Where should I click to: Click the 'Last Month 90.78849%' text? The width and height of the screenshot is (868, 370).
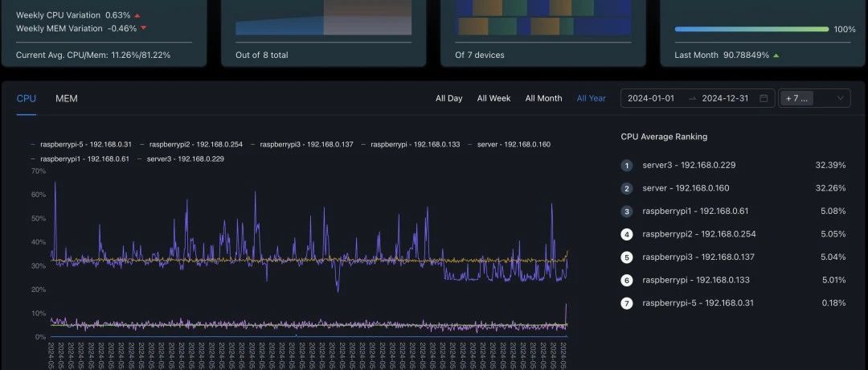[722, 55]
